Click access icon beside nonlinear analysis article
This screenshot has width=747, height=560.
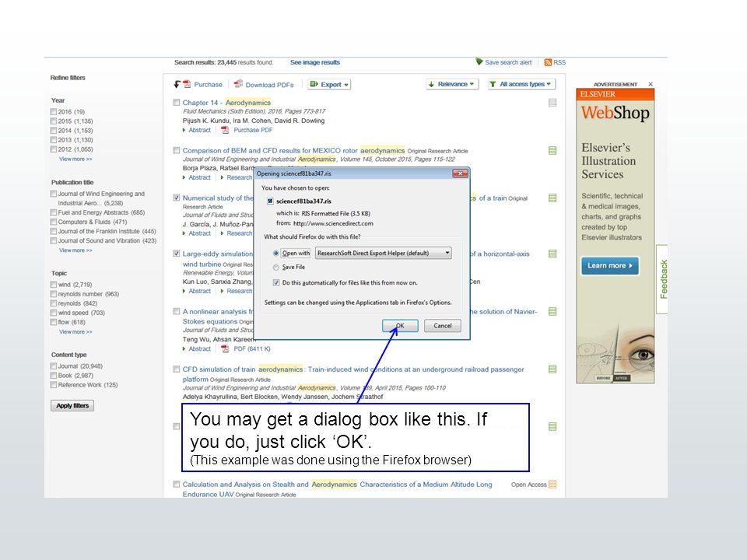point(552,311)
